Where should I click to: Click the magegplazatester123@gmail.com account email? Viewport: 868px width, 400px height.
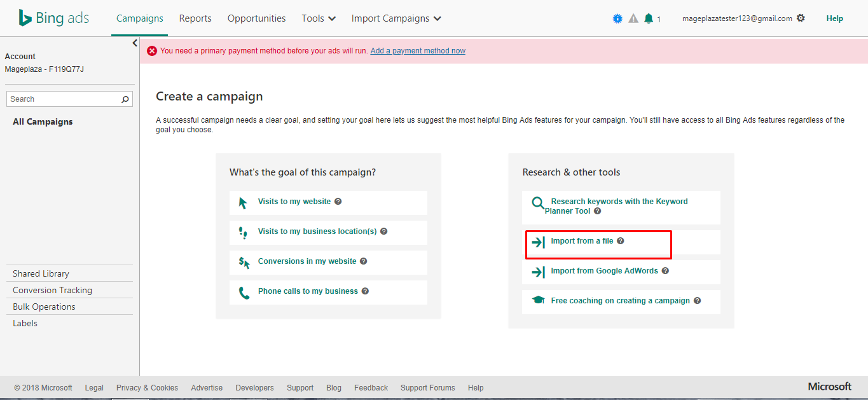[737, 18]
